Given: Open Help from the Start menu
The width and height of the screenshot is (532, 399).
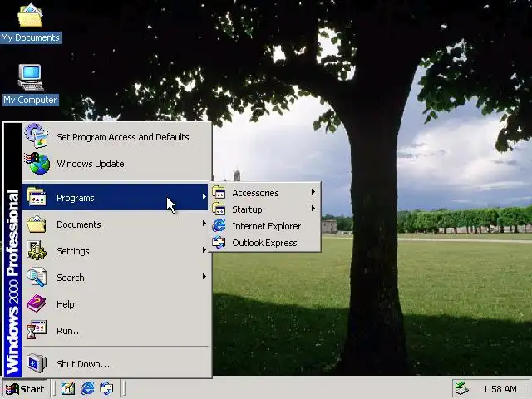Looking at the screenshot, I should (x=115, y=304).
